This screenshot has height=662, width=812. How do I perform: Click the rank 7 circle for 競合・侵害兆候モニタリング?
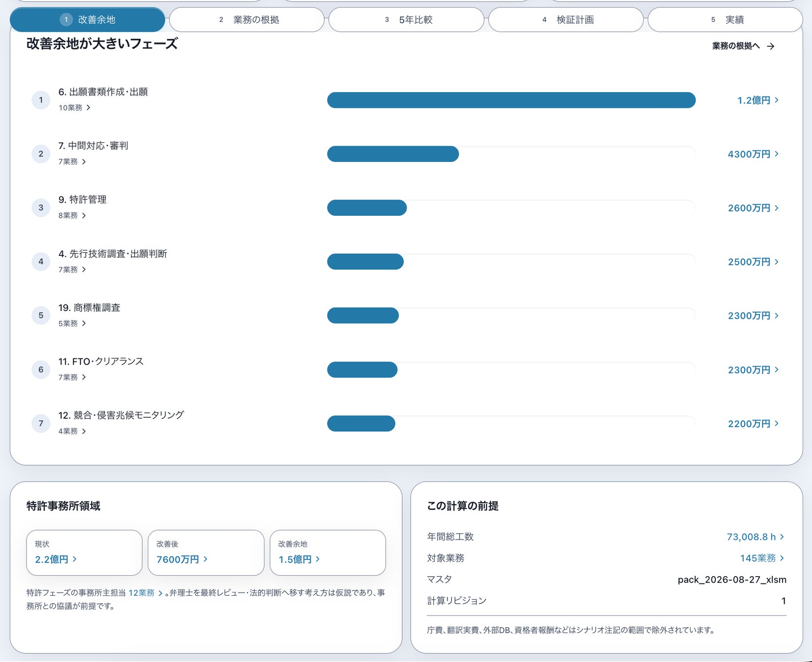[41, 424]
